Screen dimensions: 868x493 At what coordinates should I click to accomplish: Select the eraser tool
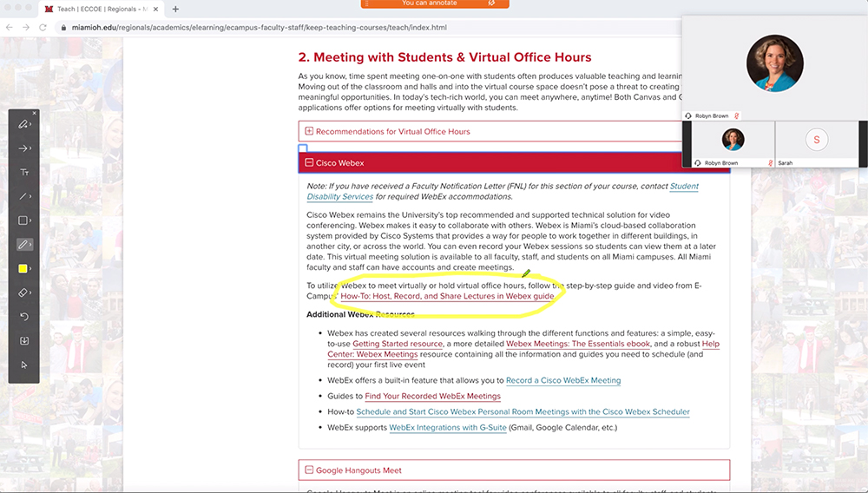23,293
